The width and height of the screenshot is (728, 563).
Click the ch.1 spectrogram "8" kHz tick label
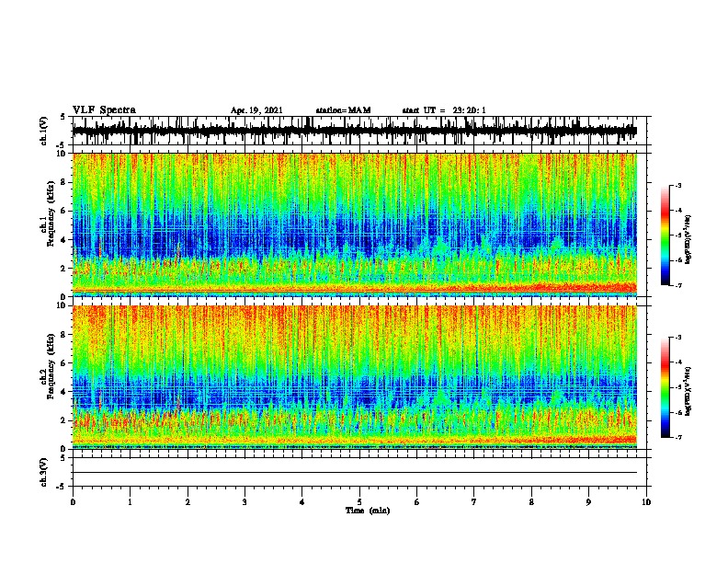click(64, 182)
